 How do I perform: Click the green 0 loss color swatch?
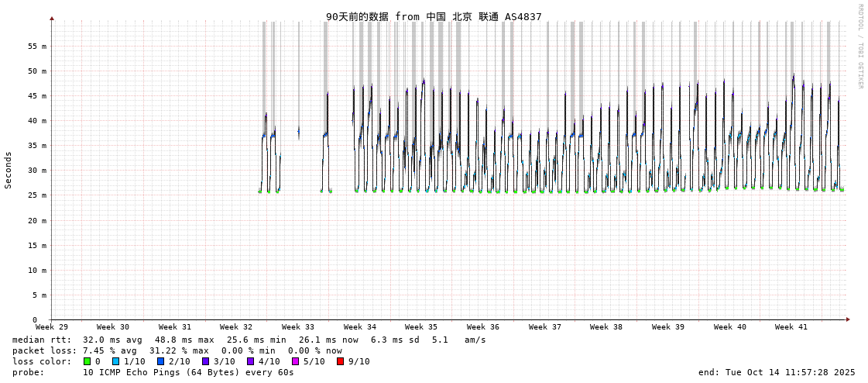87,361
